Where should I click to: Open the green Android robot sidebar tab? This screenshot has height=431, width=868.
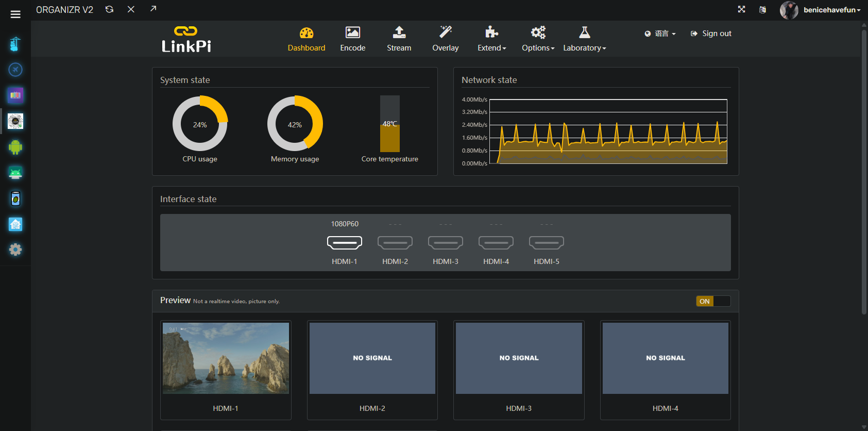[15, 147]
